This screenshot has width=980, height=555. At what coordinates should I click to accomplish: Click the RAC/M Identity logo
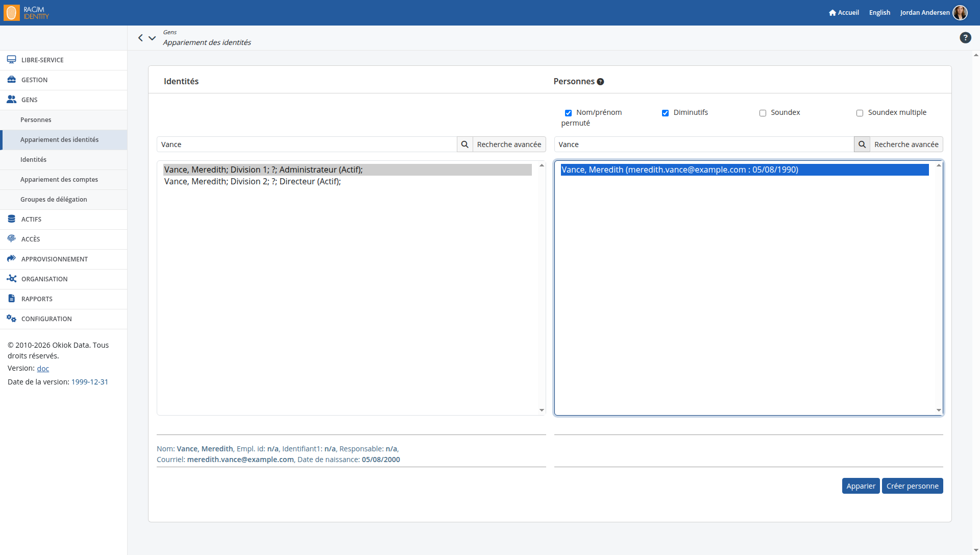pyautogui.click(x=27, y=13)
